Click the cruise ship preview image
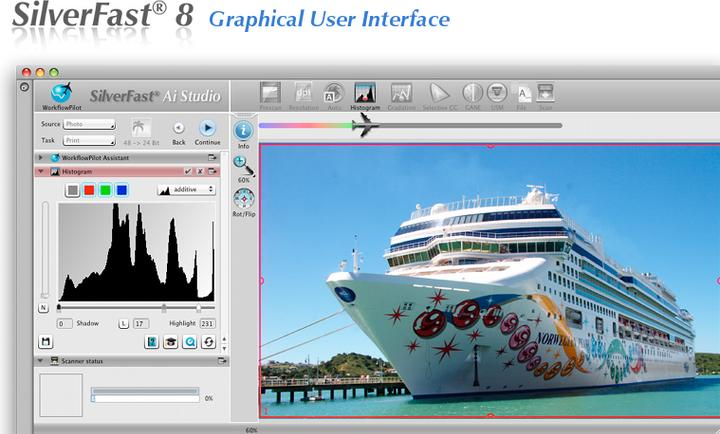Image resolution: width=720 pixels, height=434 pixels. (x=490, y=281)
